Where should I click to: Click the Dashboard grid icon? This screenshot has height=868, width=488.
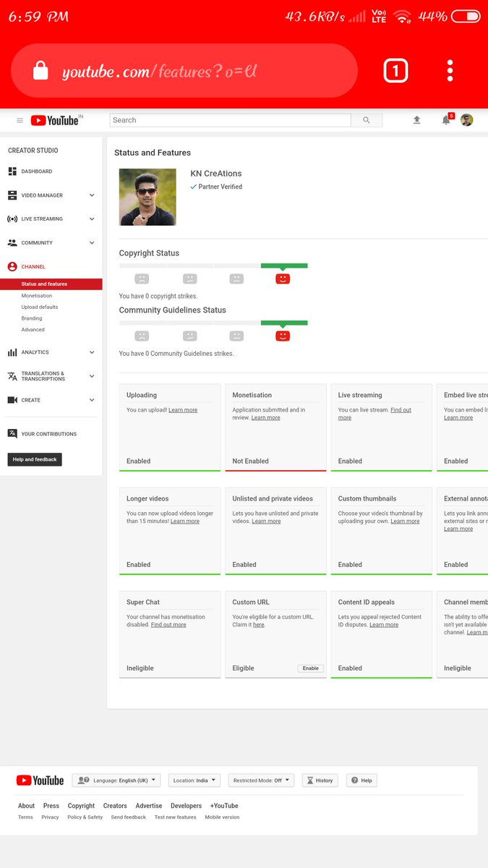click(x=12, y=171)
